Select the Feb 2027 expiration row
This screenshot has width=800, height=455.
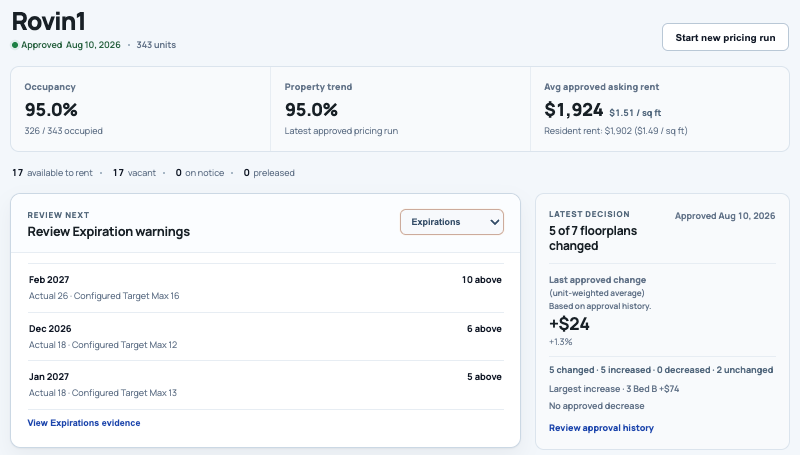(265, 288)
